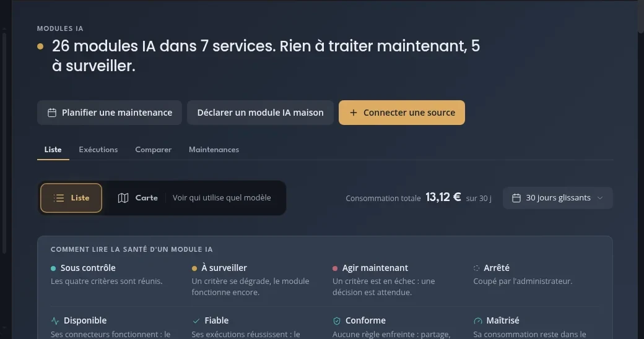The width and height of the screenshot is (644, 339).
Task: Click Déclarer un module IA maison
Action: click(x=261, y=113)
